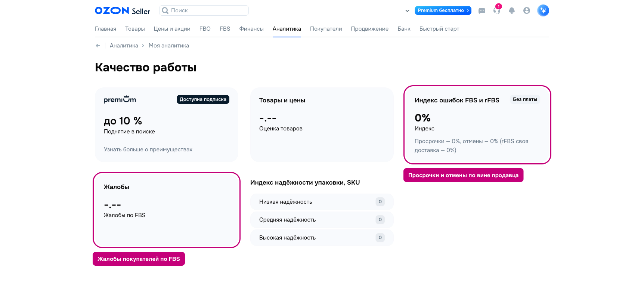Click Узнать больше о преимуществах link
This screenshot has height=284, width=644.
coord(148,149)
